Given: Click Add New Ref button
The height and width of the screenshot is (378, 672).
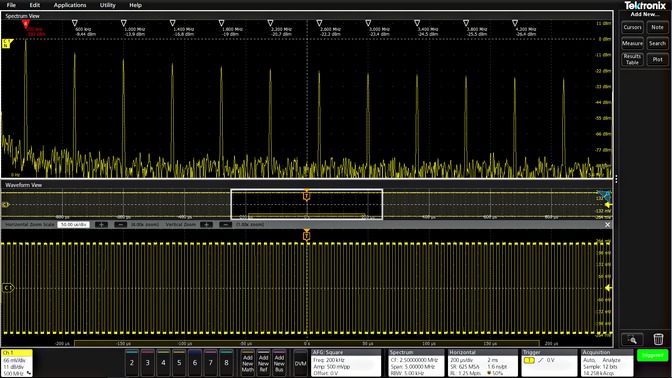Looking at the screenshot, I should [264, 363].
